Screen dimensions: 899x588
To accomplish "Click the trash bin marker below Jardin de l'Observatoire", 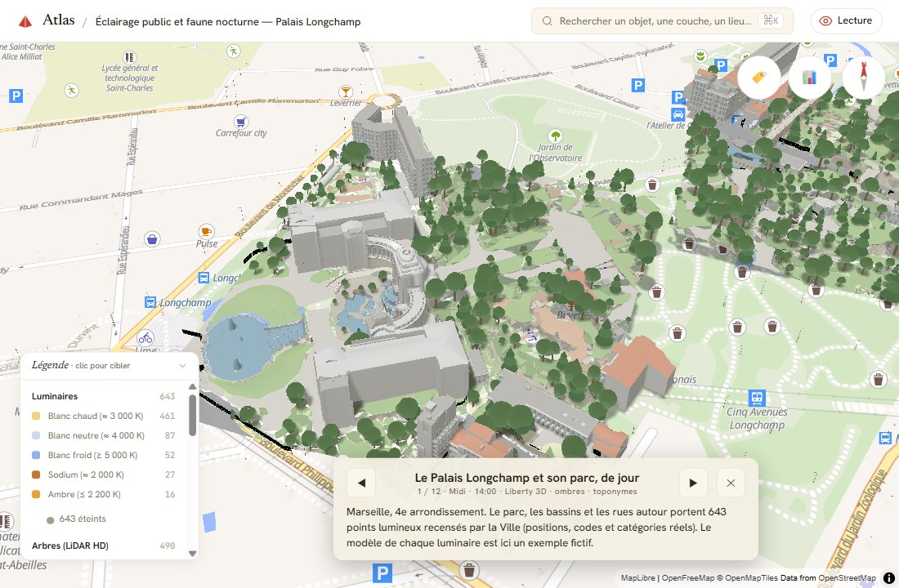I will (652, 185).
